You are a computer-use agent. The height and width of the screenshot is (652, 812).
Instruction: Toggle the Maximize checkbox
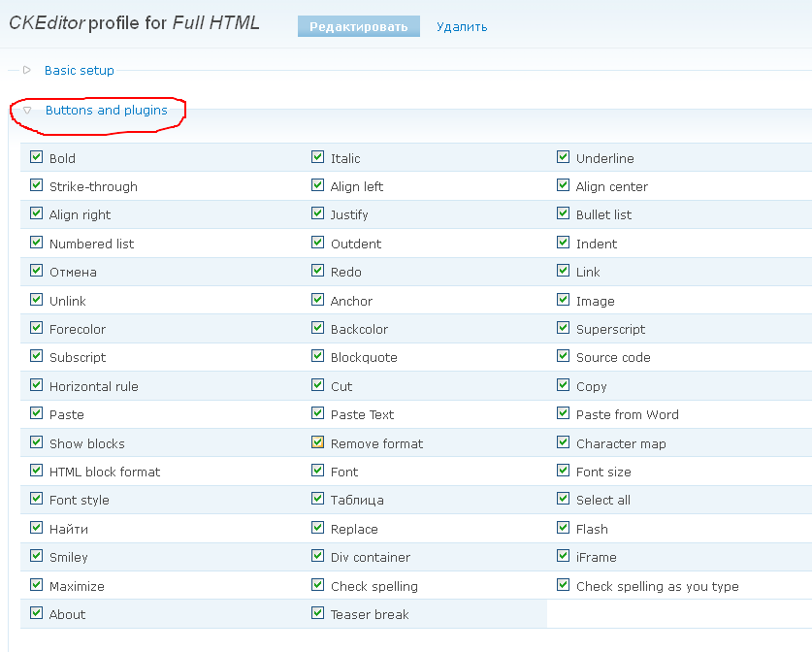(x=36, y=585)
